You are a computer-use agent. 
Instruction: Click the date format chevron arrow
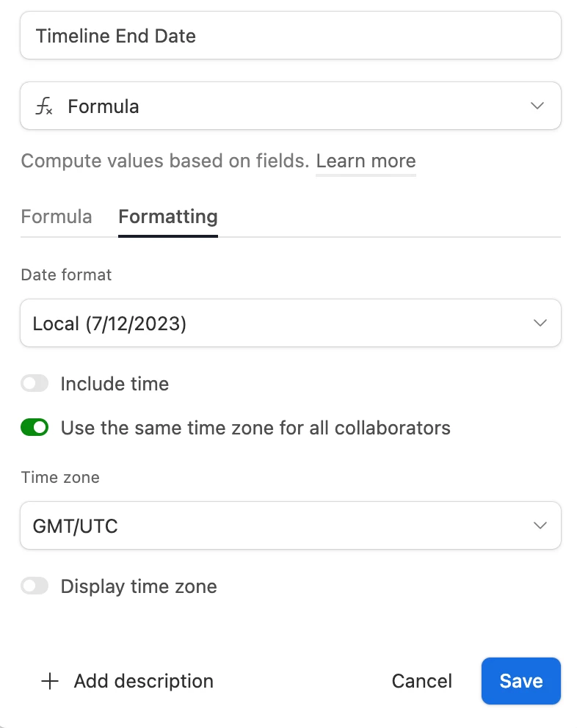pos(540,323)
